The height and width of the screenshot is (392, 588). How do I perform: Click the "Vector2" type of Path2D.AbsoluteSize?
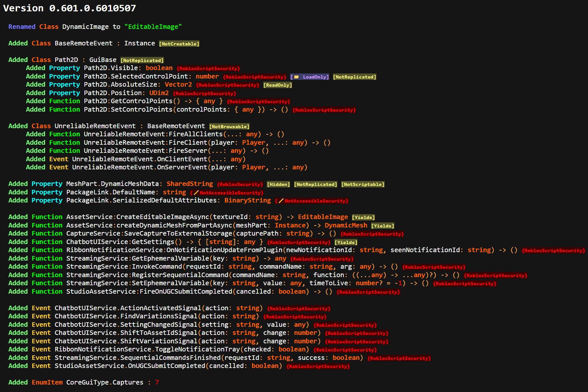click(x=178, y=84)
